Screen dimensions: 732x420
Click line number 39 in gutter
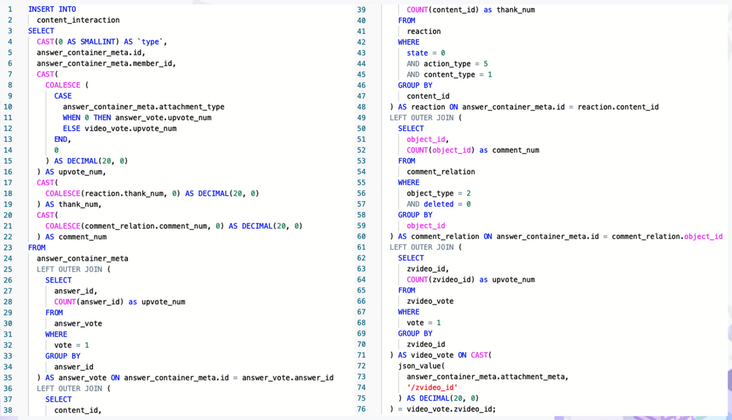[x=361, y=9]
